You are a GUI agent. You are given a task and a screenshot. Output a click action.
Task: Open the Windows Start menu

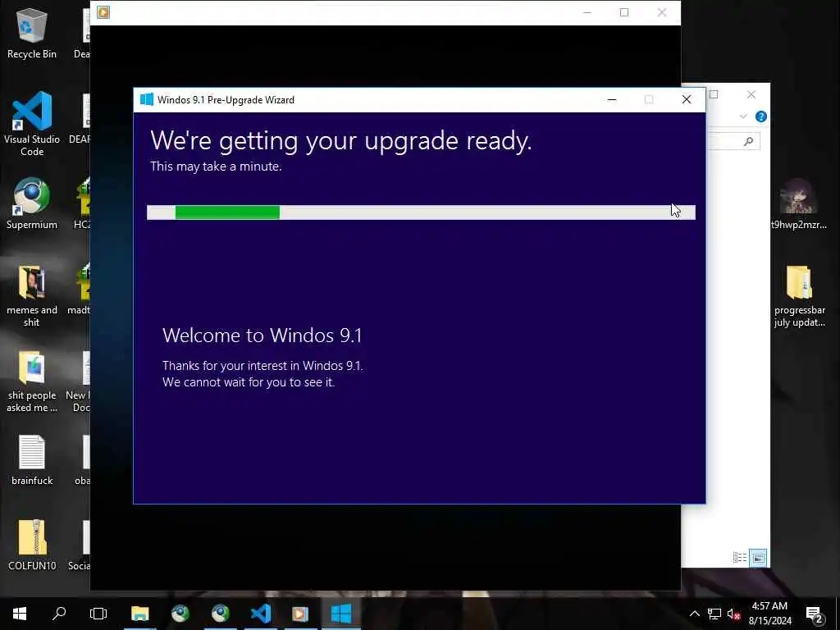click(x=20, y=614)
